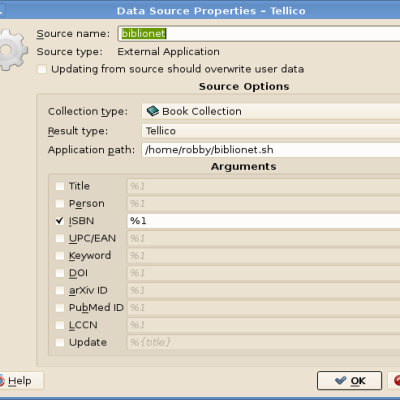Open the Result type combo box
This screenshot has width=400, height=400.
click(271, 131)
